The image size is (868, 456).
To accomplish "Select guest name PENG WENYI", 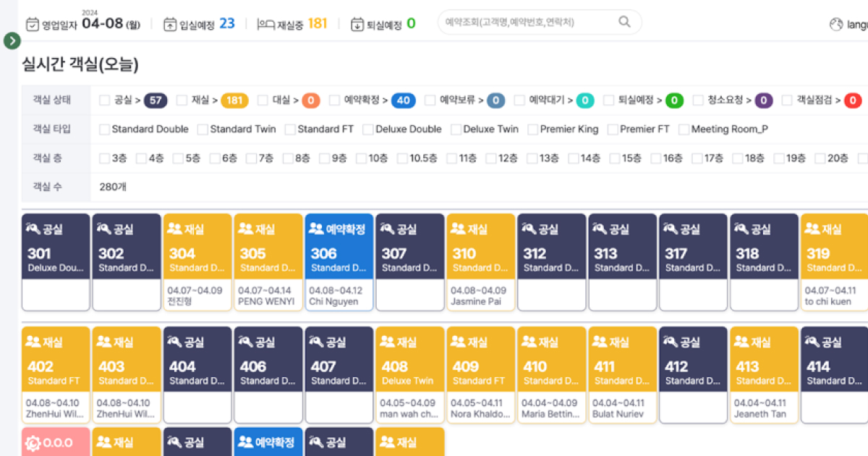I will (x=266, y=301).
